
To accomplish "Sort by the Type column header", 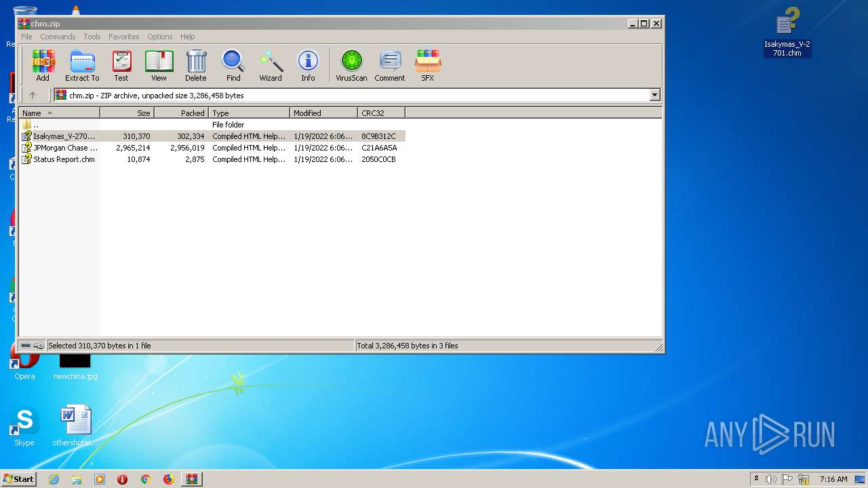I will point(249,113).
